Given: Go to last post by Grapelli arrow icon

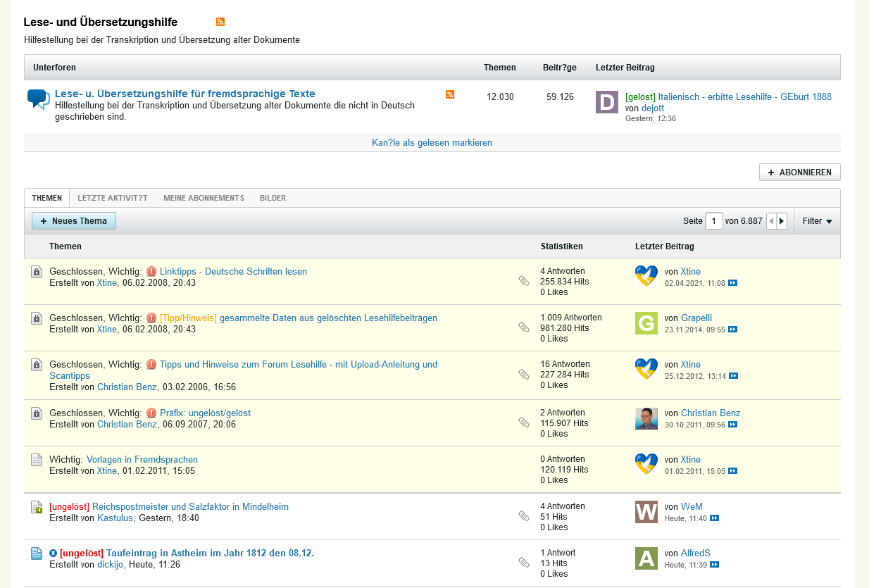Looking at the screenshot, I should (x=732, y=330).
